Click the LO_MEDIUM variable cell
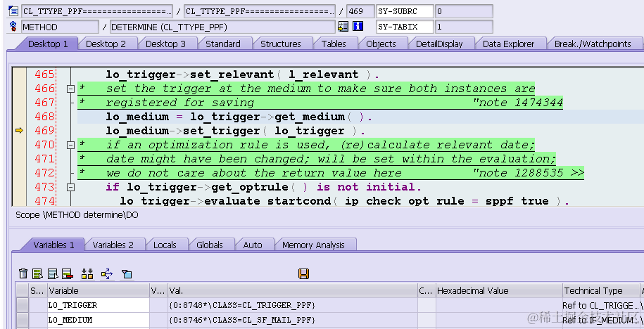Viewport: 644px width, 329px height. 98,320
